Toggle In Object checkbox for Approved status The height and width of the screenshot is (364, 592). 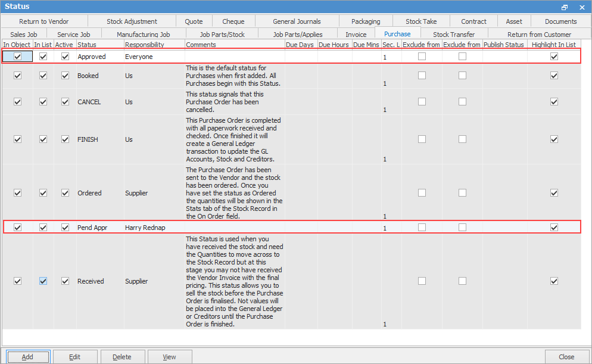(17, 57)
